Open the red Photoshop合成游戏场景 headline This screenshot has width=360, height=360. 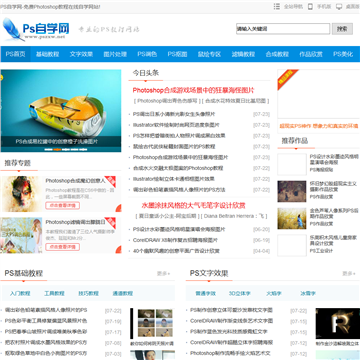pyautogui.click(x=193, y=90)
